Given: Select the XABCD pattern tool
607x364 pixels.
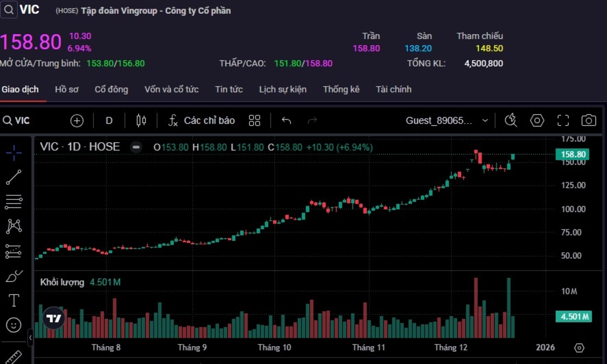Looking at the screenshot, I should 14,226.
